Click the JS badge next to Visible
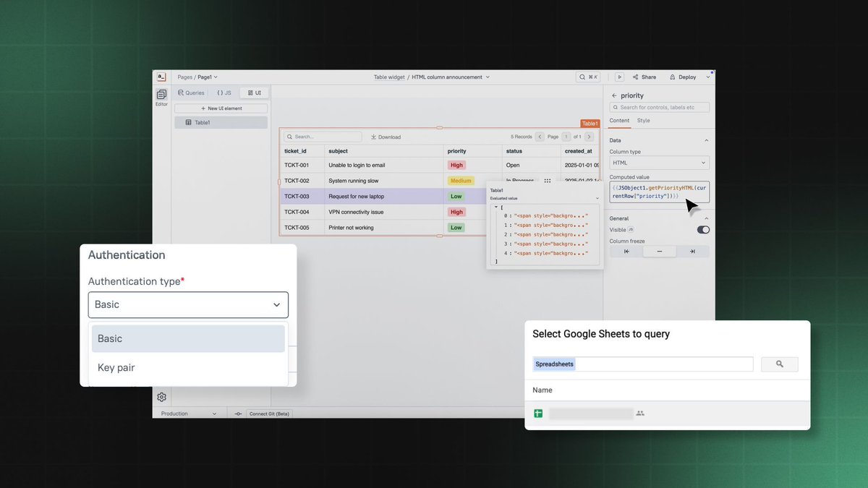Viewport: 868px width, 488px height. click(631, 230)
